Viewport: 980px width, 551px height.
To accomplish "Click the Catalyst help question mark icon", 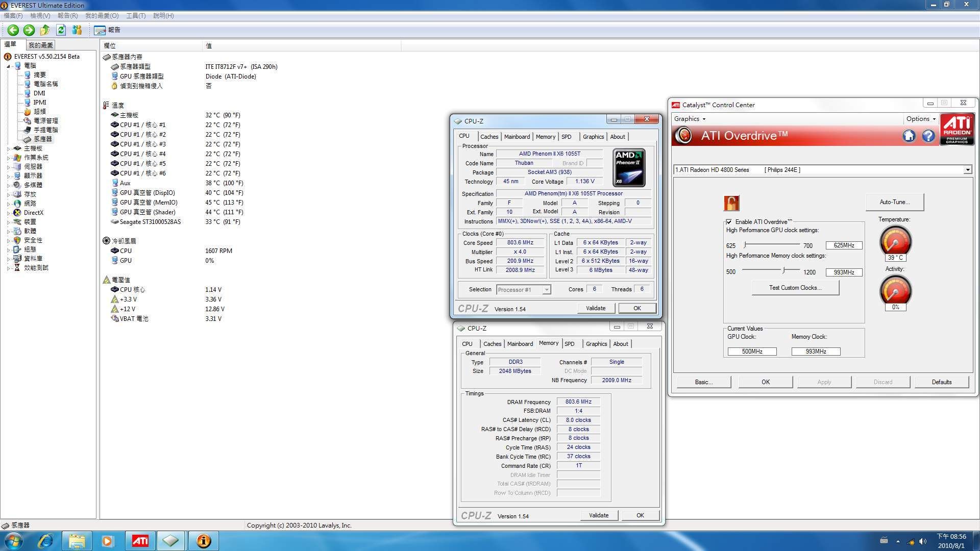I will (928, 136).
